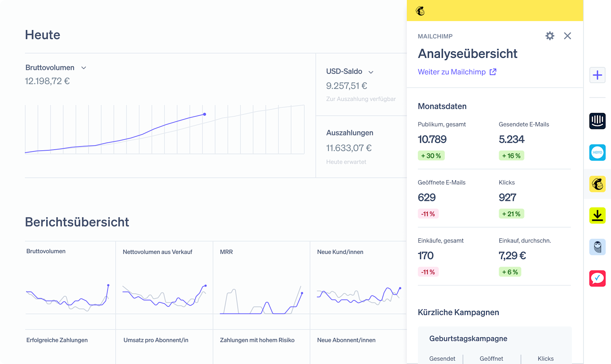Click the +21 % clicks badge
Screen dimensions: 611x364
pyautogui.click(x=511, y=214)
